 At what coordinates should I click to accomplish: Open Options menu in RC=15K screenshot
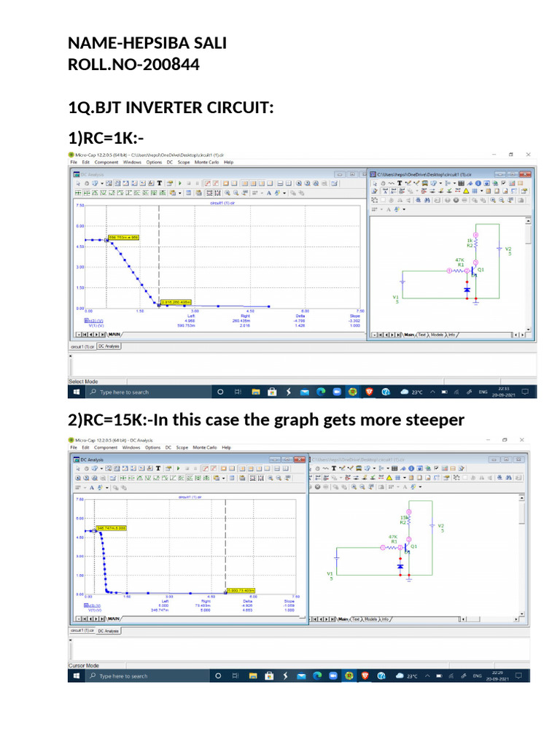tap(153, 447)
